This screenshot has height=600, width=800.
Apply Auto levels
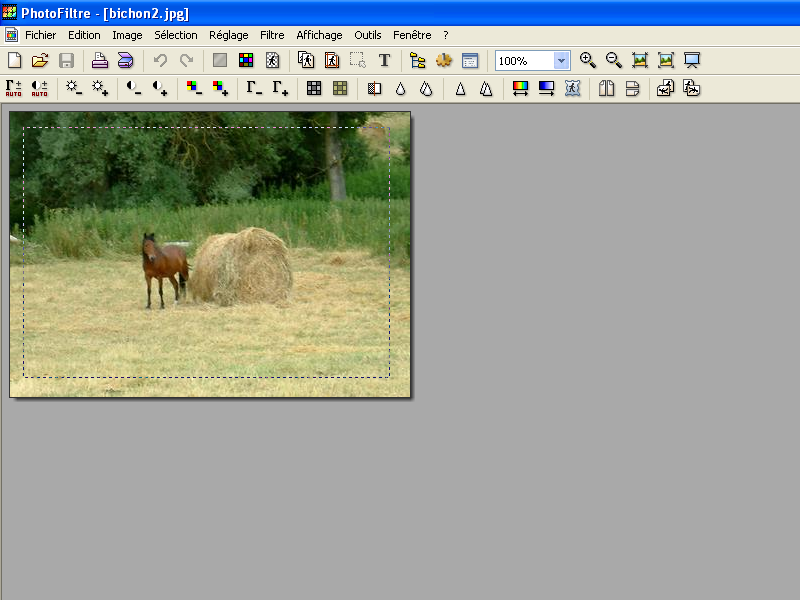[14, 88]
